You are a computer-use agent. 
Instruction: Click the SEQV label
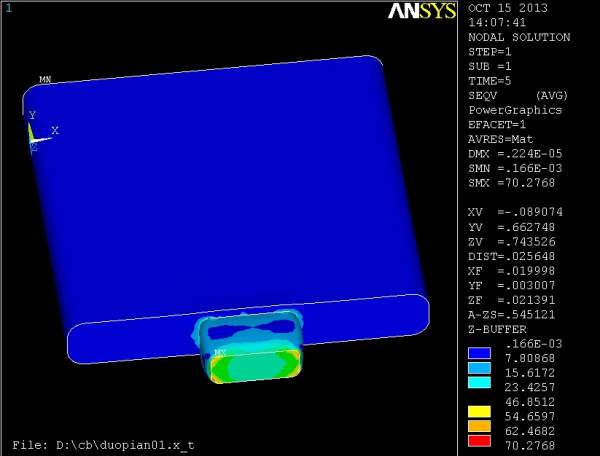(483, 96)
